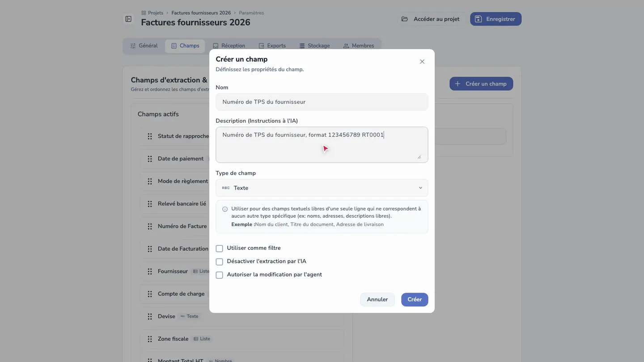
Task: Click the Enregistrer button
Action: coord(496,19)
